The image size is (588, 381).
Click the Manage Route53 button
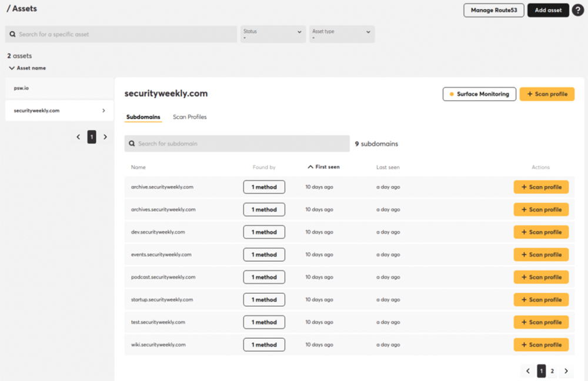coord(493,10)
